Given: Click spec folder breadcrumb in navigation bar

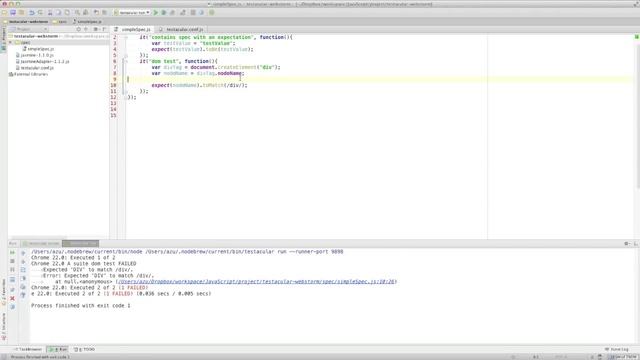Looking at the screenshot, I should [60, 22].
